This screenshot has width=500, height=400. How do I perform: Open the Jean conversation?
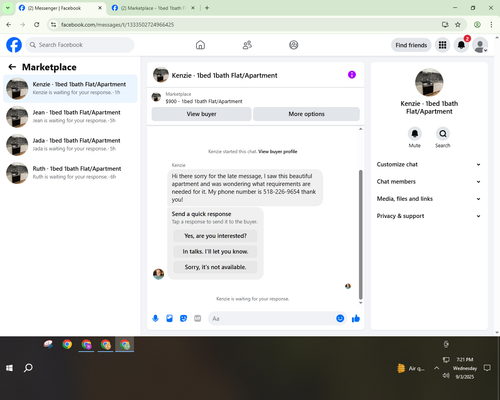pyautogui.click(x=70, y=117)
